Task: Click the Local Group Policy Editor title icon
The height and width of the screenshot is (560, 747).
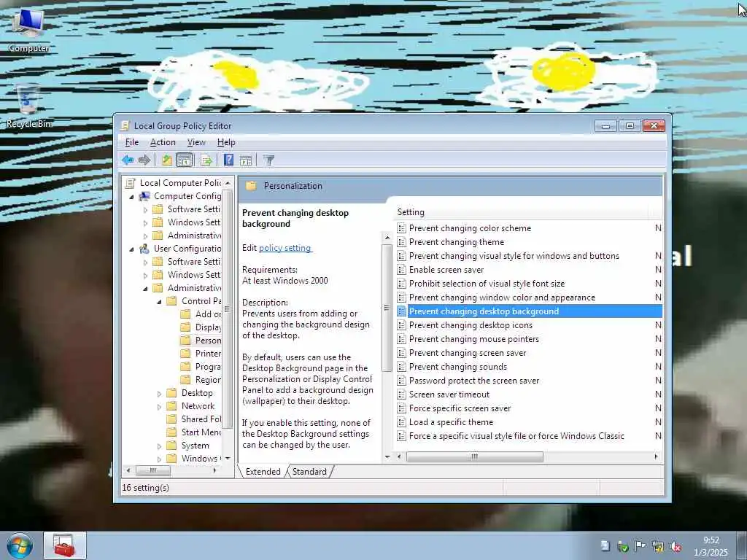Action: click(x=125, y=125)
